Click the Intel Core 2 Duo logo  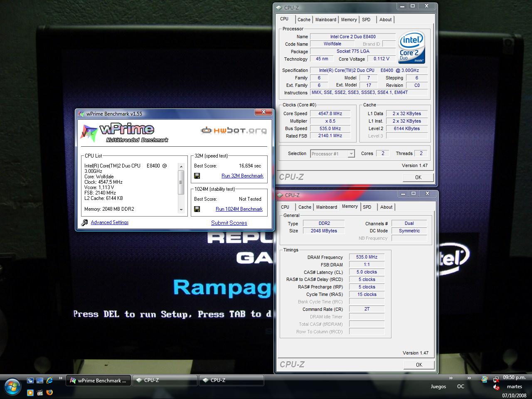tap(411, 47)
